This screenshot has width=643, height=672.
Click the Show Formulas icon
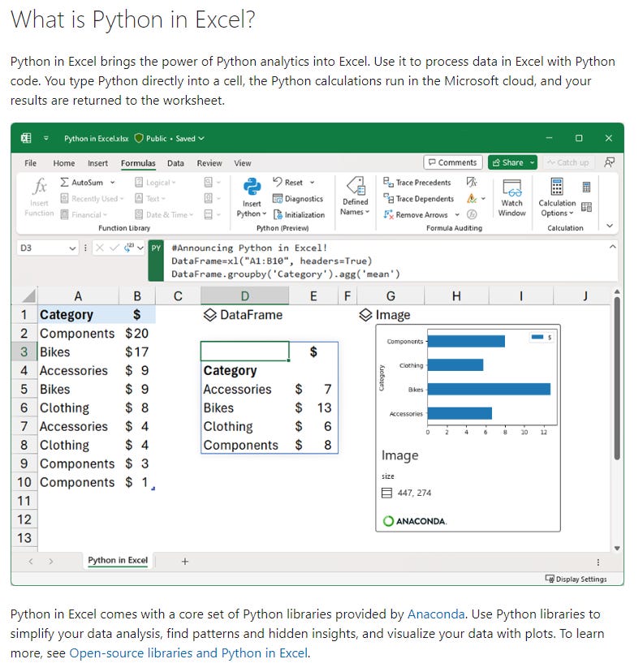(472, 182)
